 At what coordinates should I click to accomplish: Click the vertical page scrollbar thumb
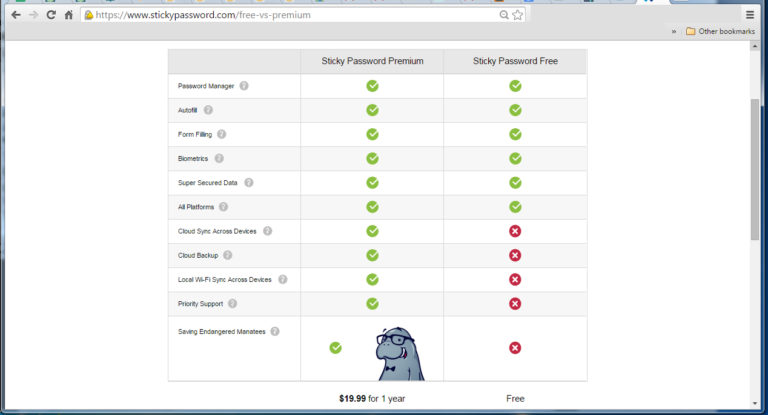coord(755,170)
